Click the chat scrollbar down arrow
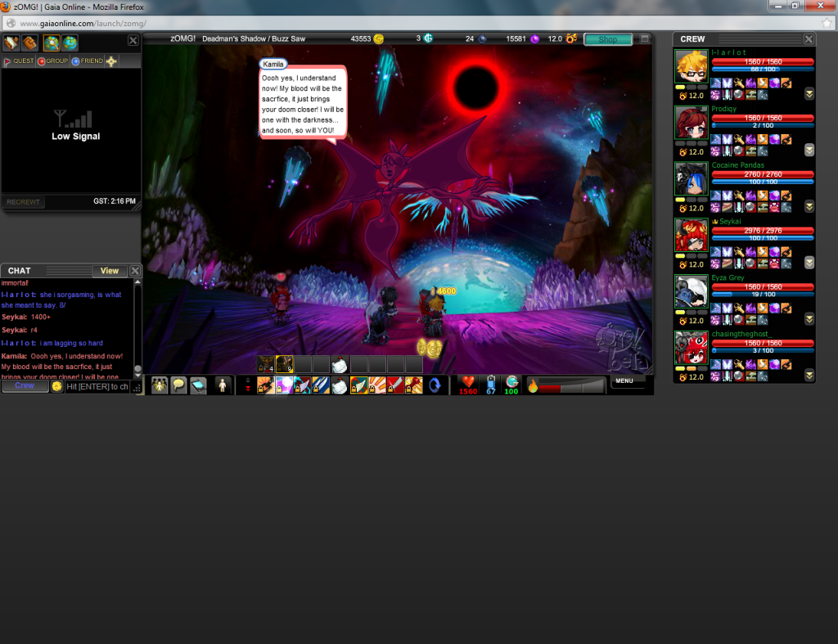The height and width of the screenshot is (644, 838). (137, 376)
